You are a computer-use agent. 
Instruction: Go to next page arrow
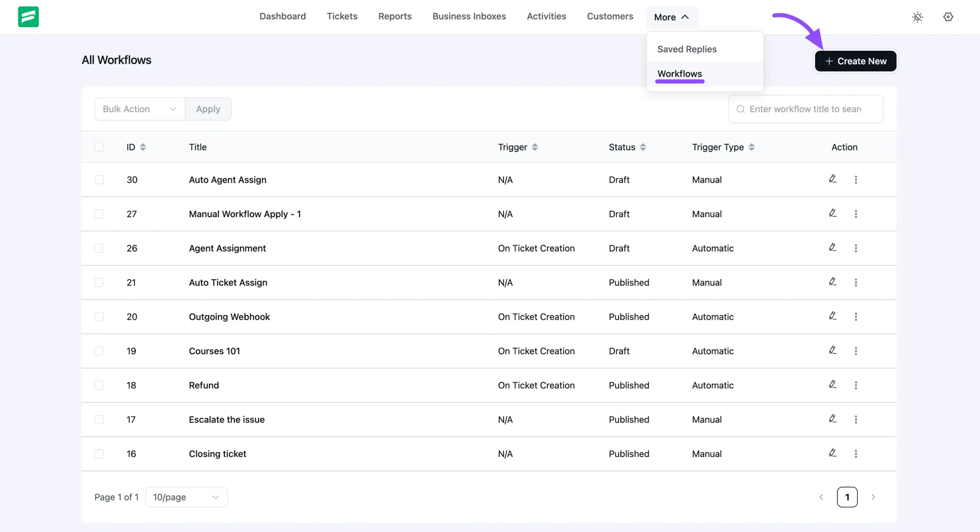pyautogui.click(x=873, y=497)
